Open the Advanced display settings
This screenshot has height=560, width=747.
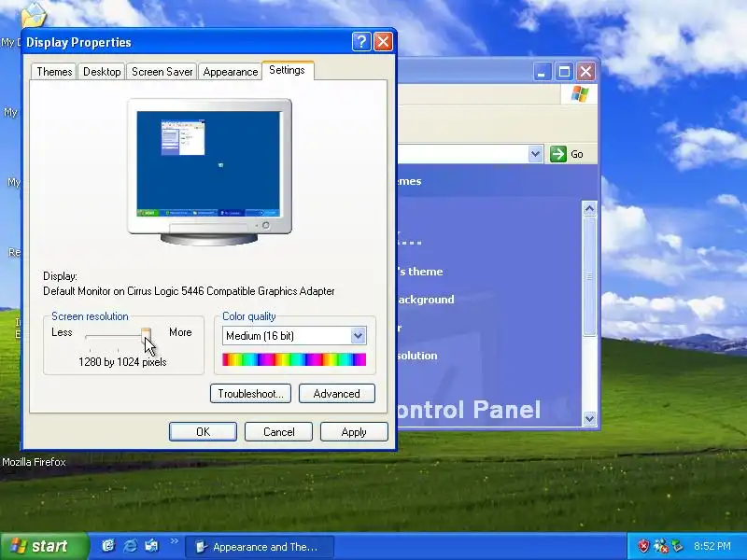coord(337,394)
